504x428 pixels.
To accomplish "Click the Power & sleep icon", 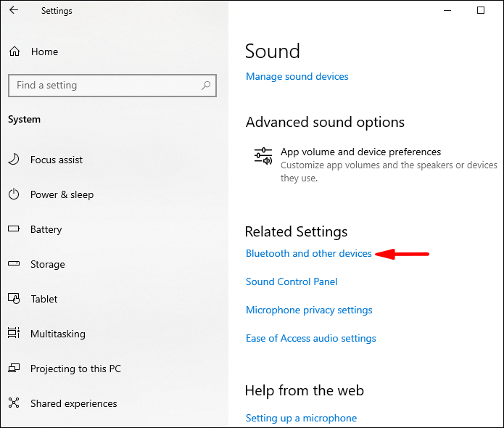I will click(x=14, y=194).
